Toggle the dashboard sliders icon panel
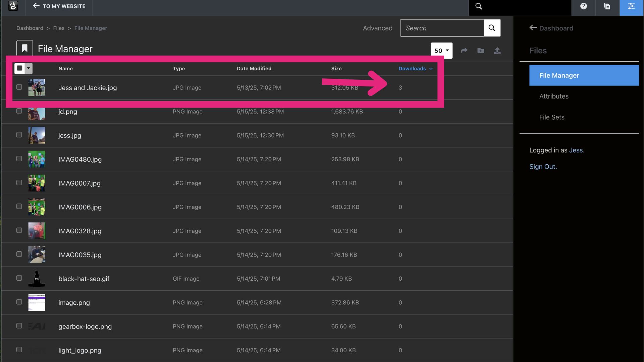Image resolution: width=644 pixels, height=362 pixels. (631, 6)
